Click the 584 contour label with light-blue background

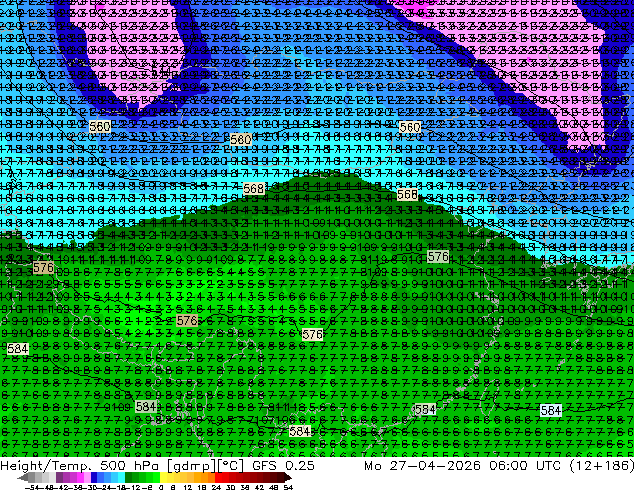(x=551, y=411)
